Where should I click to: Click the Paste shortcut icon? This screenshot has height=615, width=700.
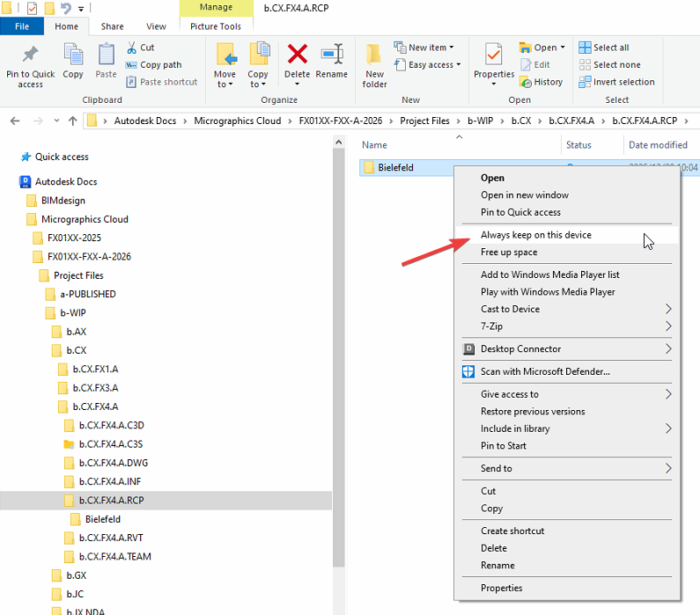[x=131, y=82]
